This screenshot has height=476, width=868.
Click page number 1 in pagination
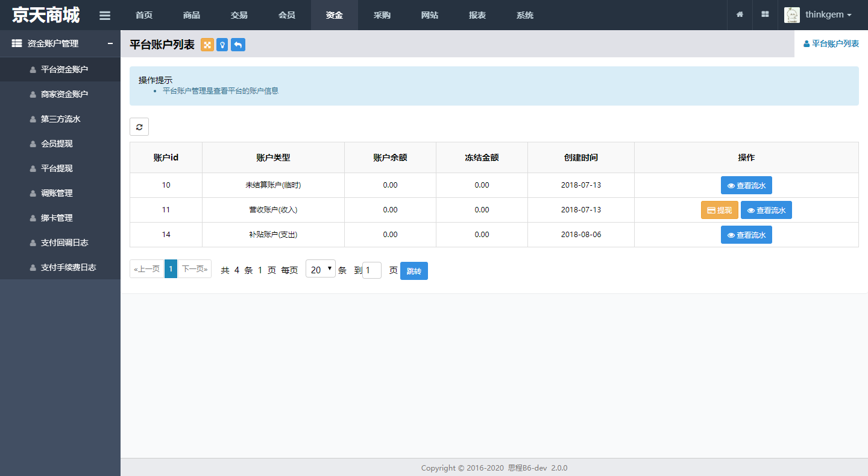pyautogui.click(x=171, y=269)
